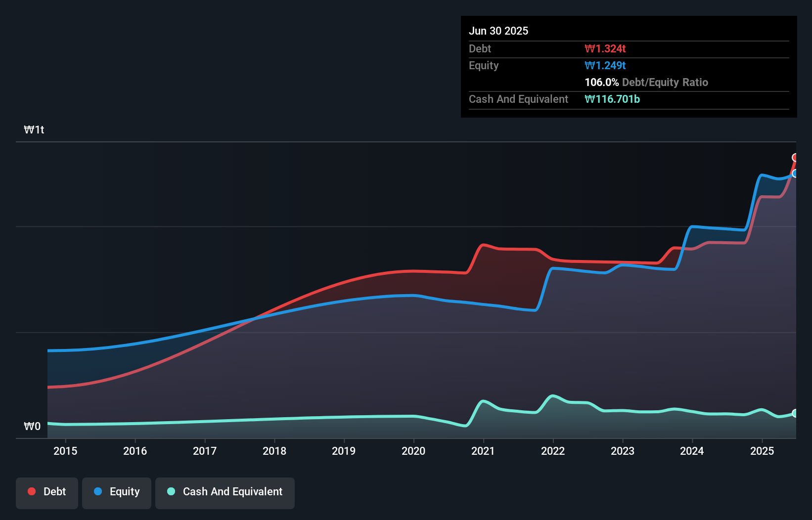The image size is (812, 520).
Task: Click the teal Cash endpoint marker on chart
Action: (795, 413)
